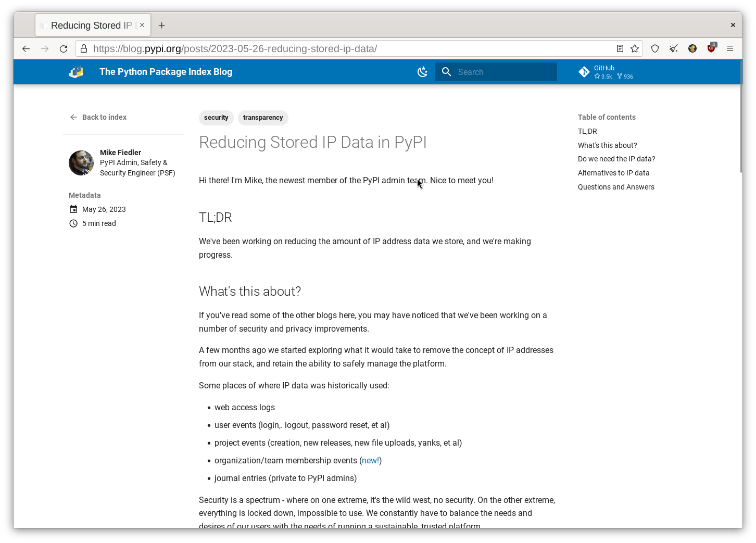Image resolution: width=756 pixels, height=543 pixels.
Task: Click the clock icon next to 5 min read
Action: tap(73, 223)
